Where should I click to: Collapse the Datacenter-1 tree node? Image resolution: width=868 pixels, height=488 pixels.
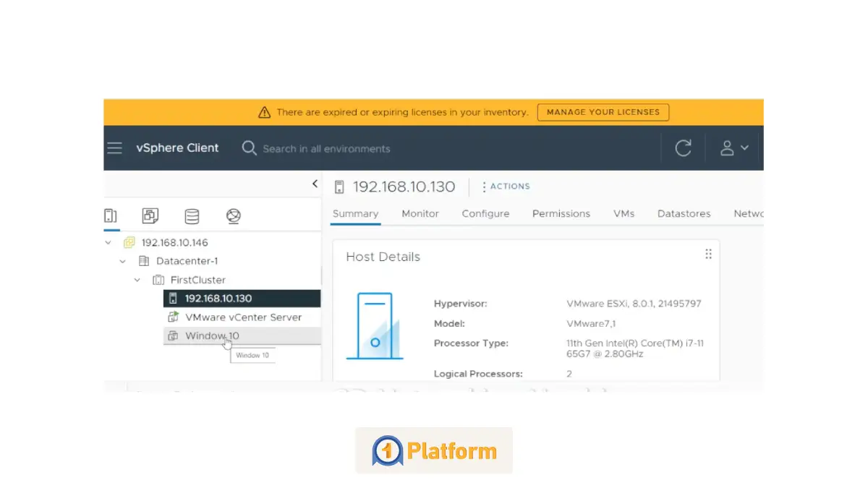click(x=123, y=261)
